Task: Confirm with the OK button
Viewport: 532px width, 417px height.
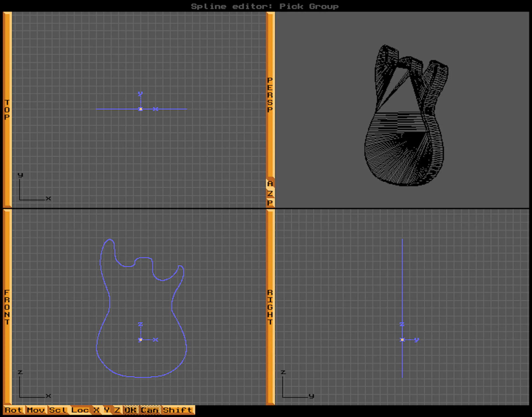Action: pyautogui.click(x=131, y=410)
